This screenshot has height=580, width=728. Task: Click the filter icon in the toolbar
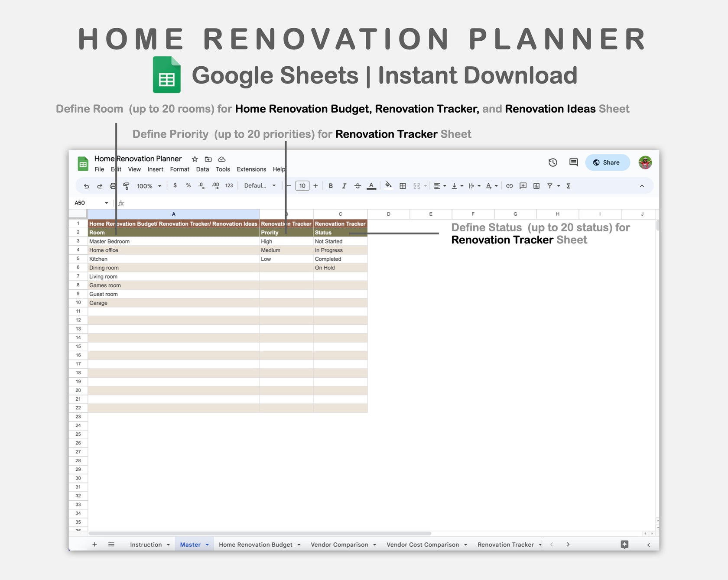pos(549,185)
